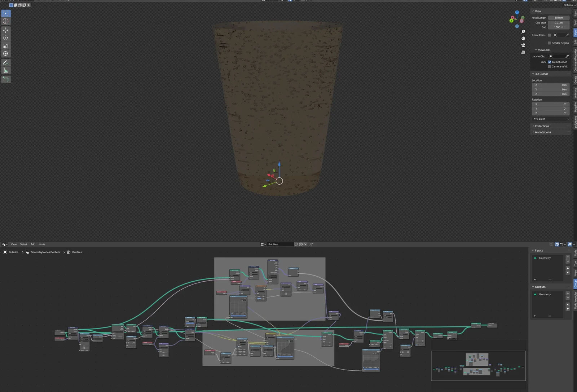Open the XYZ Euler rotation mode dropdown
The width and height of the screenshot is (577, 392).
[x=551, y=119]
